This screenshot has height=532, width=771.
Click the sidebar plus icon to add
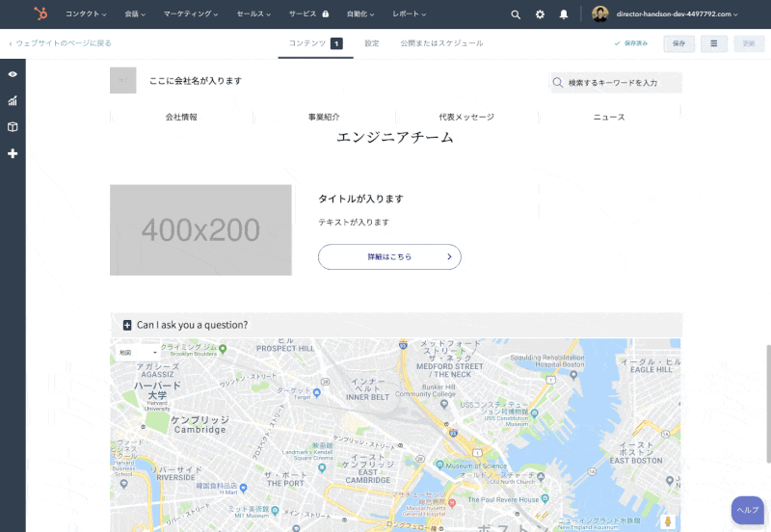pyautogui.click(x=13, y=153)
